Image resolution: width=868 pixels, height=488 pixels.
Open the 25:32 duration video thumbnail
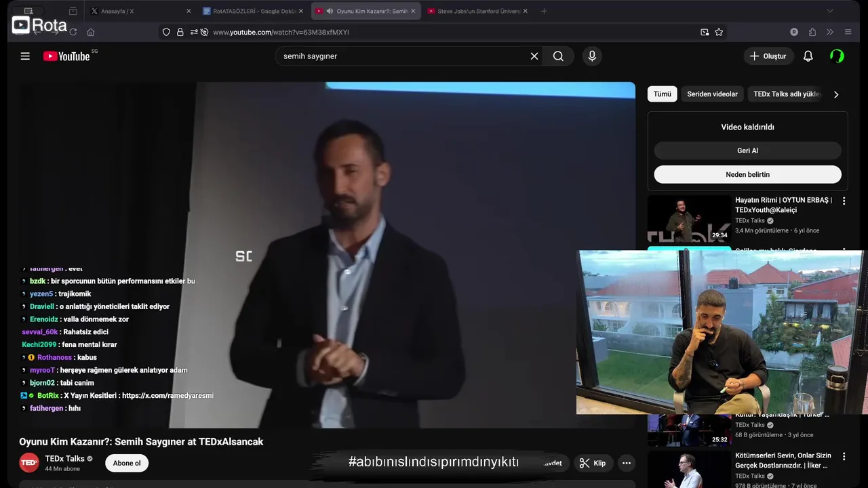[x=690, y=430]
